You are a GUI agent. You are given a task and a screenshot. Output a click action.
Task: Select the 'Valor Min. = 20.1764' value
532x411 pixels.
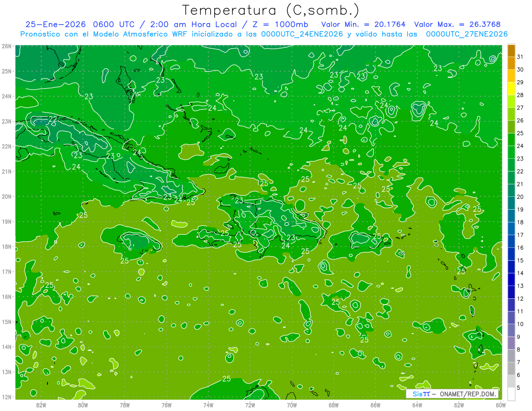click(x=364, y=24)
